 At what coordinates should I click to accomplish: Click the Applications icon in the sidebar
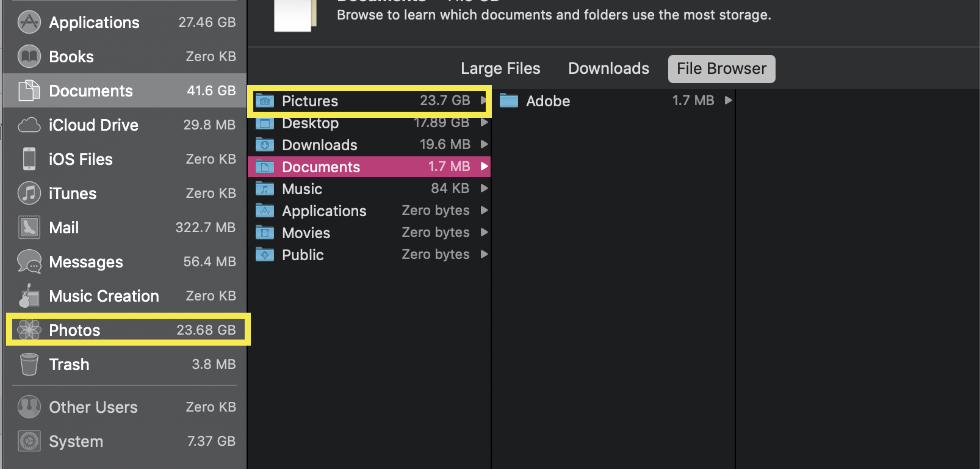29,23
